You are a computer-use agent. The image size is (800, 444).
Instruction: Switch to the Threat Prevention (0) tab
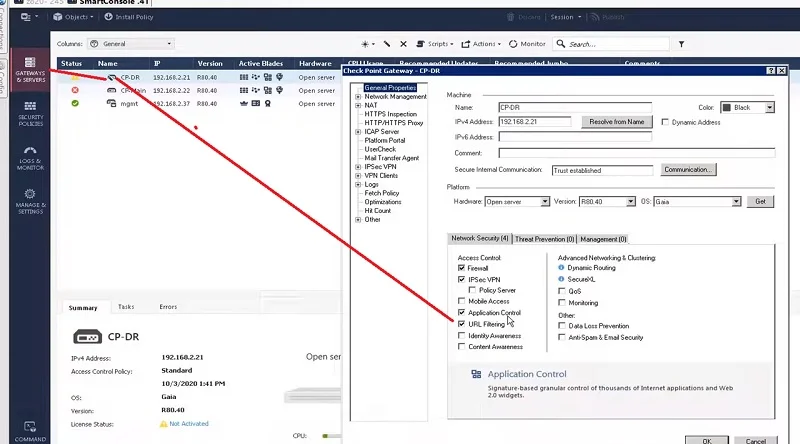(x=544, y=239)
